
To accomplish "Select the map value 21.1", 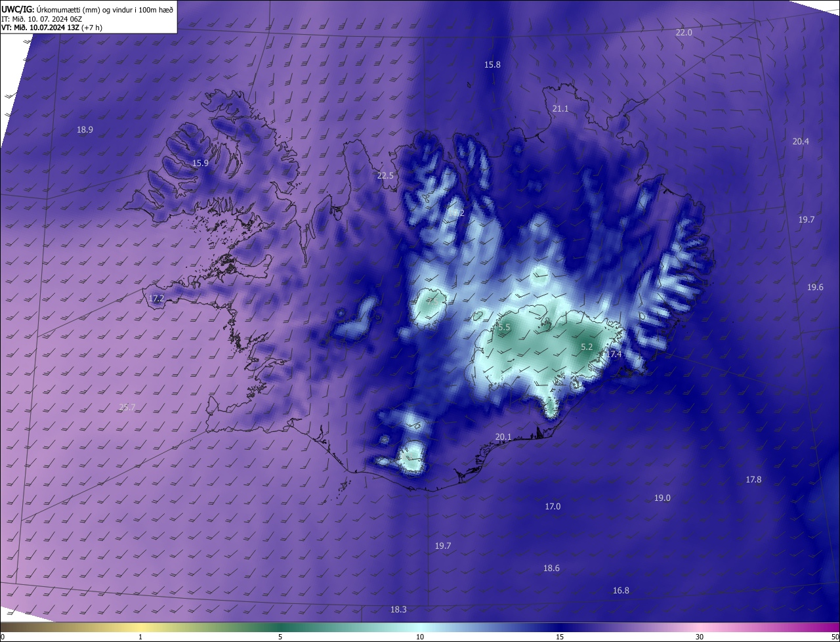I will coord(560,108).
